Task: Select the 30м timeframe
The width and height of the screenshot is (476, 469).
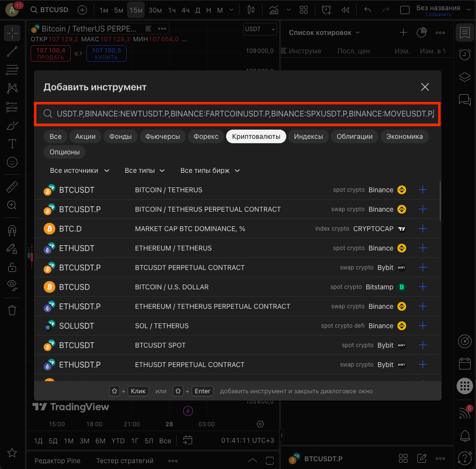Action: pos(155,10)
